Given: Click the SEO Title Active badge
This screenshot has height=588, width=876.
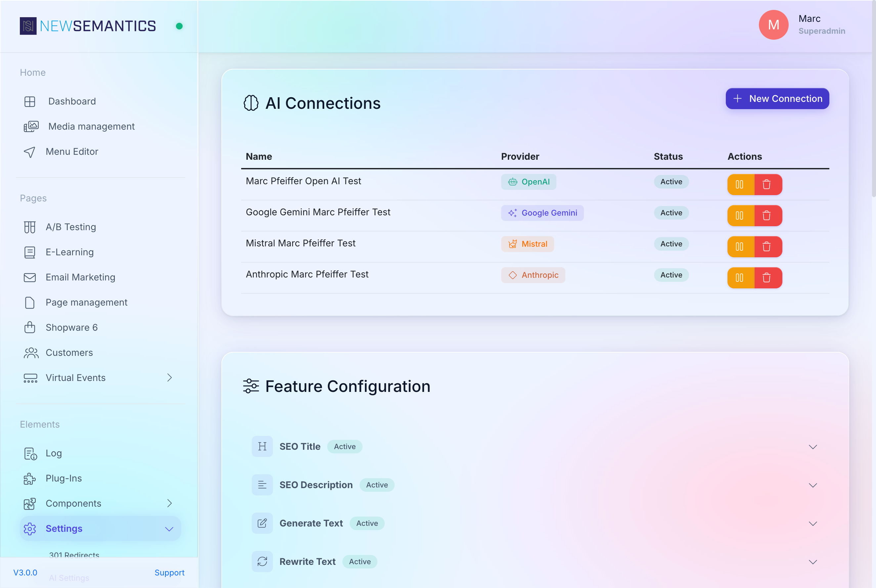Looking at the screenshot, I should 344,447.
